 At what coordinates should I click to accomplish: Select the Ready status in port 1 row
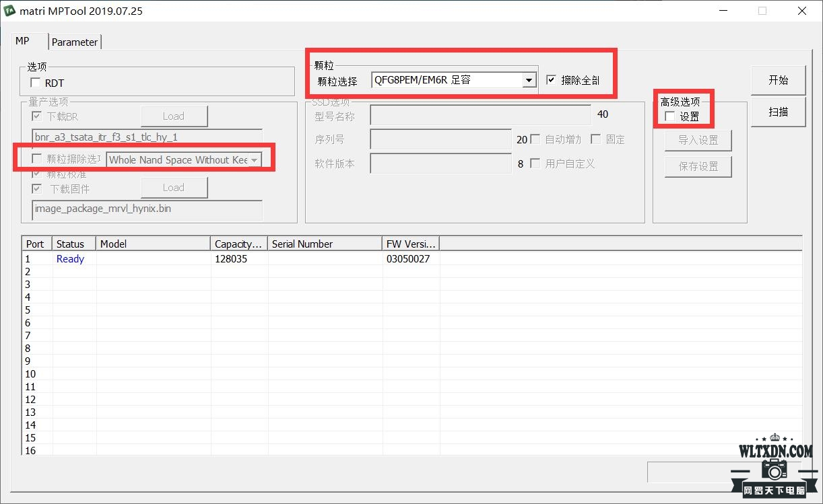pos(70,259)
